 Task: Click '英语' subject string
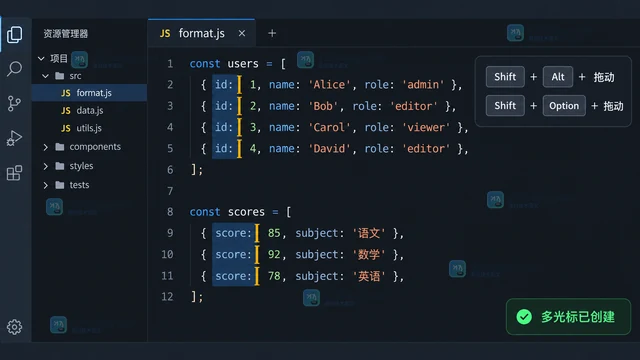click(369, 276)
